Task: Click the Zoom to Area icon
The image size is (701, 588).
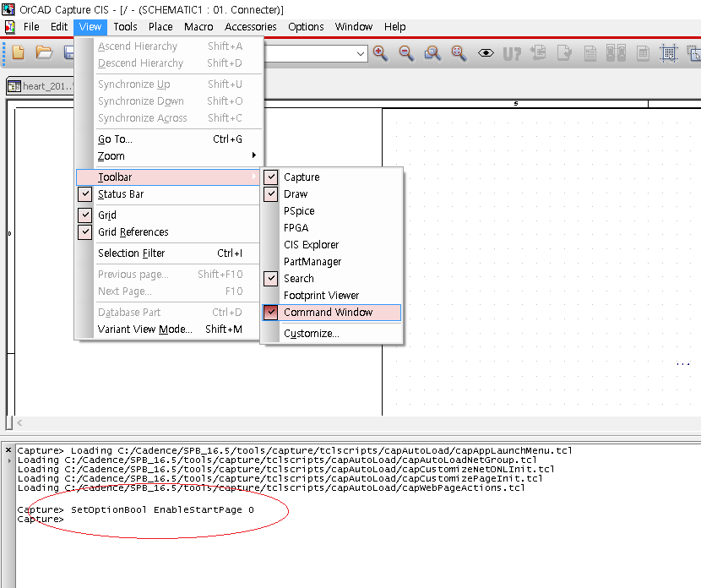Action: click(x=432, y=53)
